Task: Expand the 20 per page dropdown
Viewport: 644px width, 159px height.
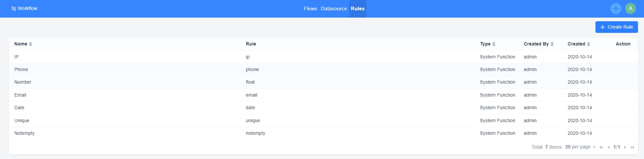Action: [x=580, y=147]
